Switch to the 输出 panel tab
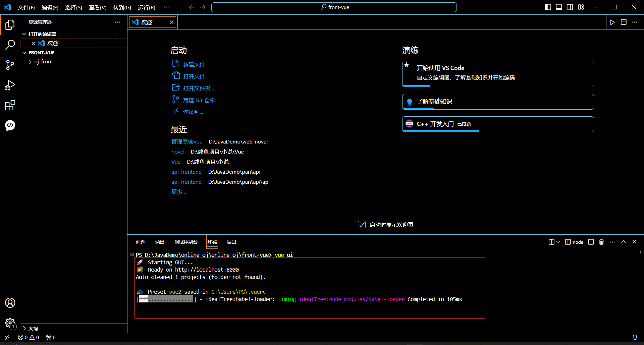Screen dimensions: 644x345 160,242
